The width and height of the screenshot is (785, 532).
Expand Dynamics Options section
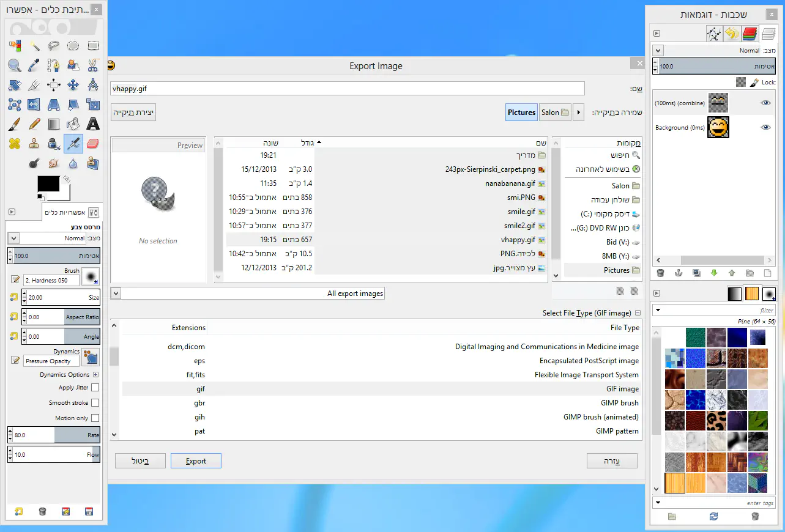point(95,375)
